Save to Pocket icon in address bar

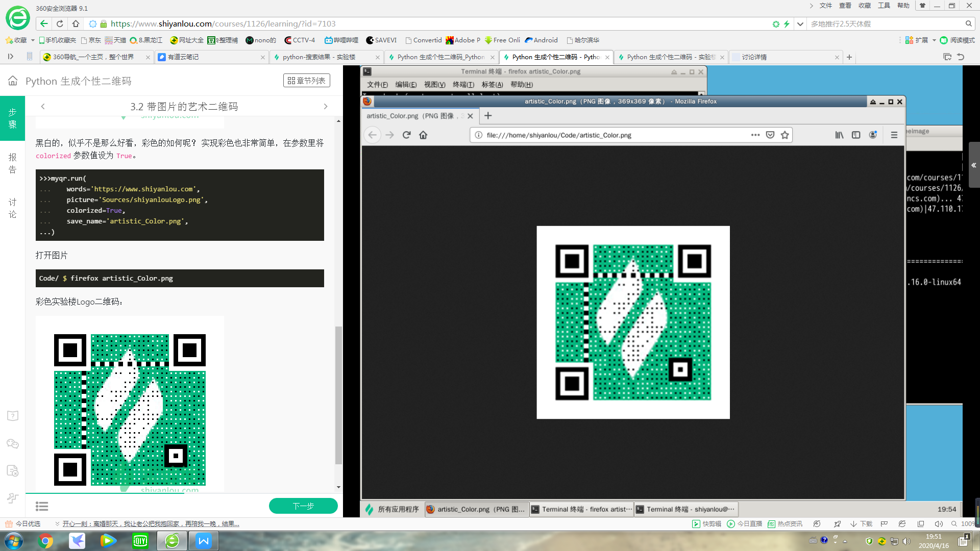770,135
